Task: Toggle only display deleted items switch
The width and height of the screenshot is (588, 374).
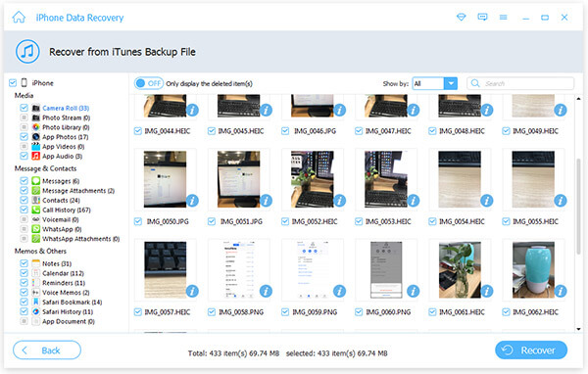Action: [149, 83]
